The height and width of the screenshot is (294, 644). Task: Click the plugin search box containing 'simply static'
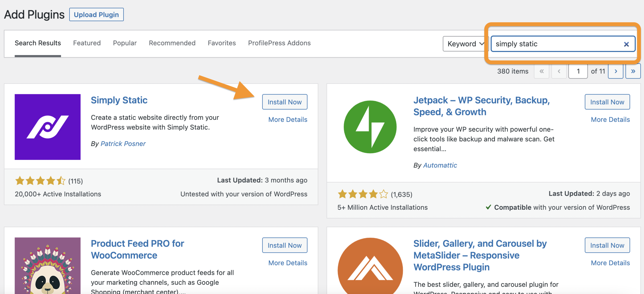(563, 44)
